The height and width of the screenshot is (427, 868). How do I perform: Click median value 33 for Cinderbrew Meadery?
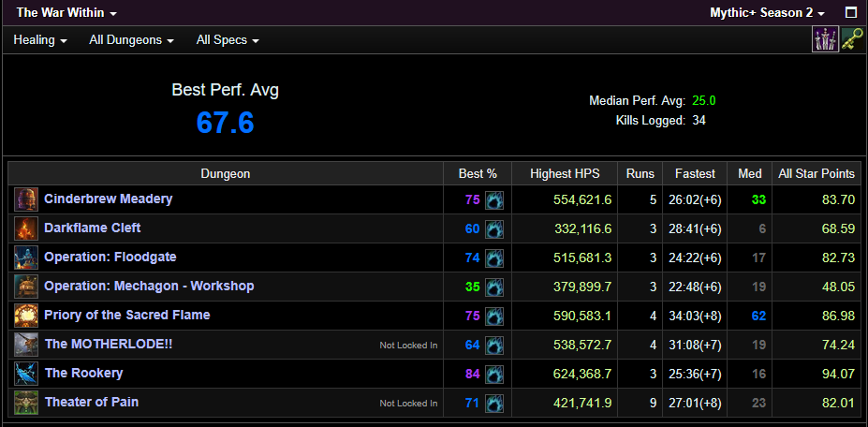[759, 199]
